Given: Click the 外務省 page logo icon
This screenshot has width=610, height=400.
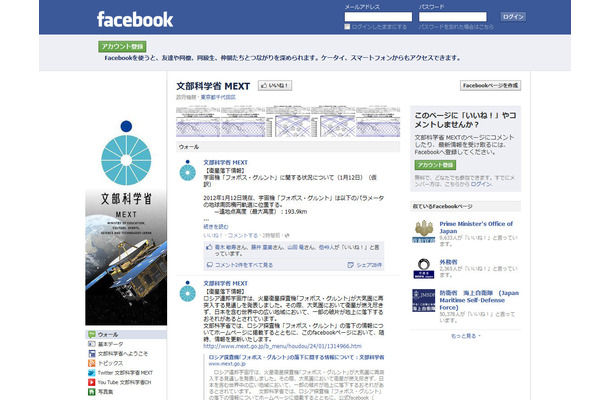Looking at the screenshot, I should (x=423, y=268).
